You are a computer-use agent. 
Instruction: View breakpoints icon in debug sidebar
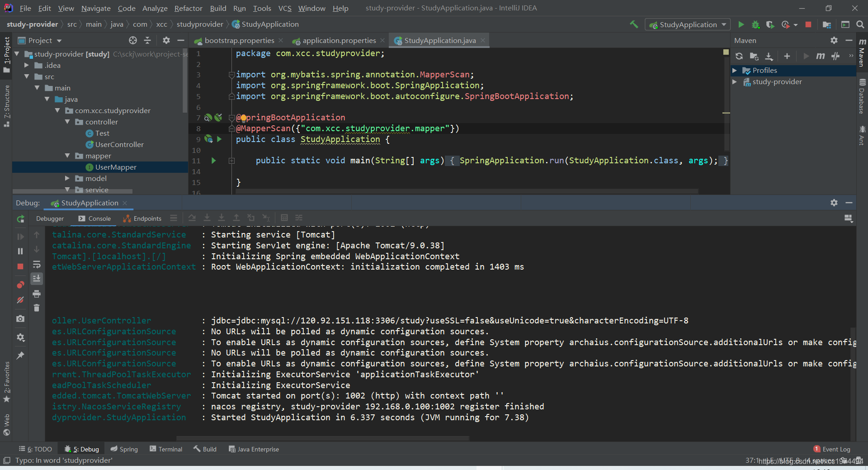pyautogui.click(x=20, y=285)
